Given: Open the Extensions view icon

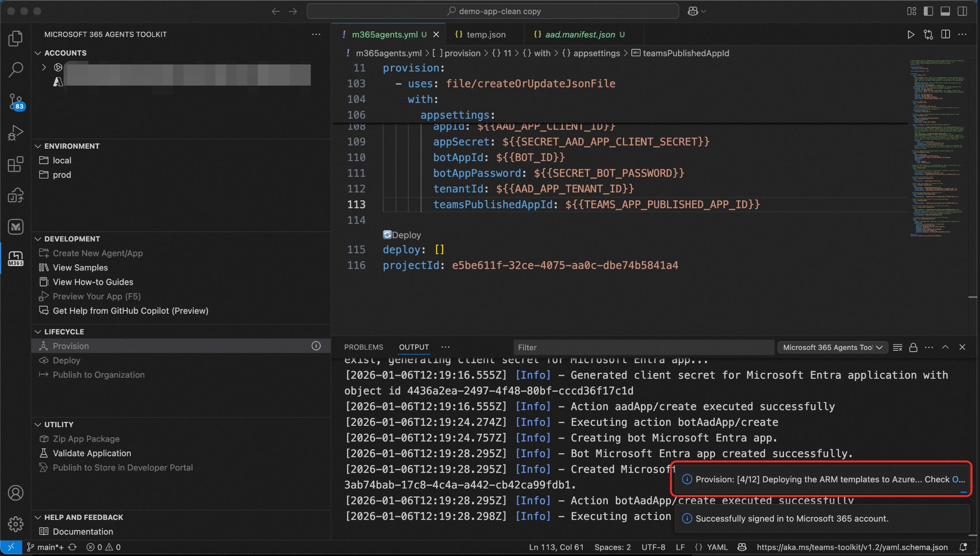Looking at the screenshot, I should tap(15, 164).
